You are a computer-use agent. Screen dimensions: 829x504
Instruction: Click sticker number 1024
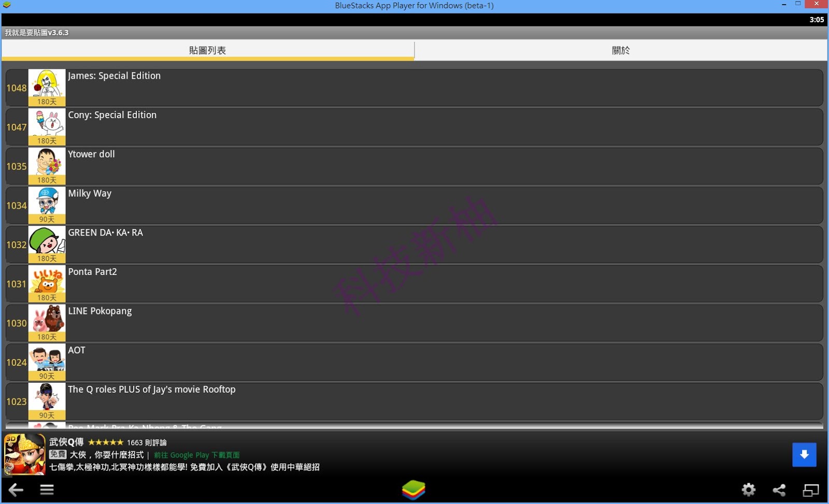[x=17, y=363]
